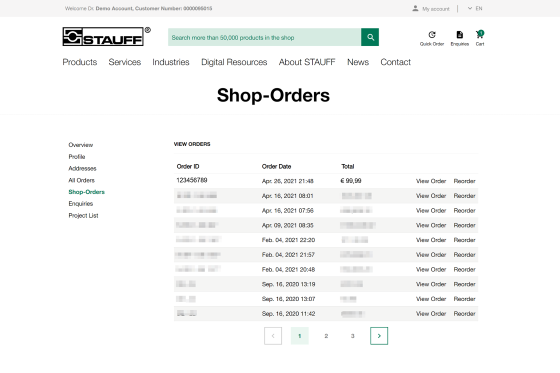Reorder the Sep. 16, 2020 13:07 order

464,299
